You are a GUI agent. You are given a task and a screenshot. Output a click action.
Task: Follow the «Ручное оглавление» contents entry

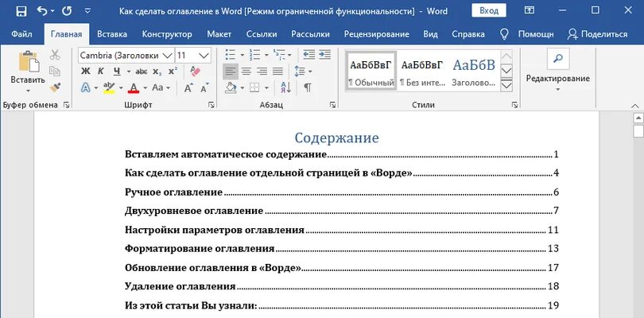(342, 192)
